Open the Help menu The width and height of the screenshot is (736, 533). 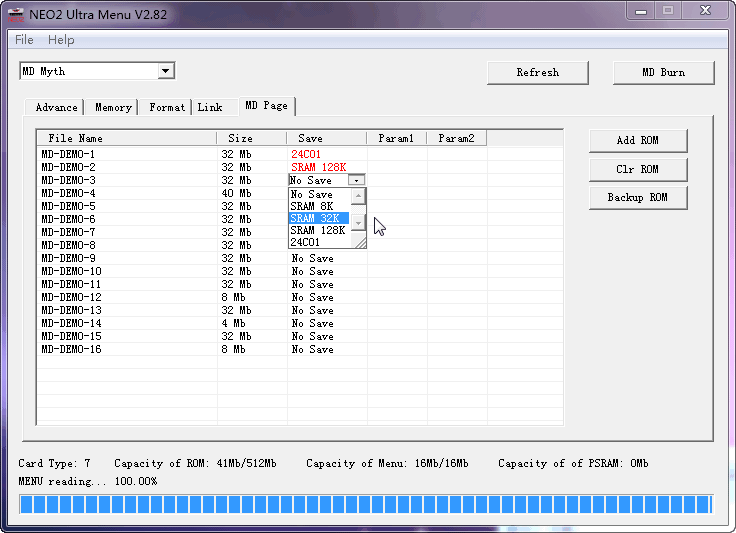tap(61, 40)
